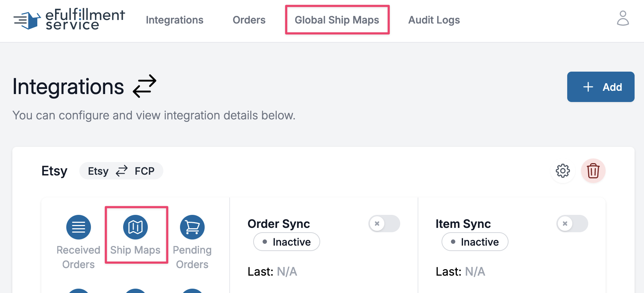This screenshot has width=644, height=293.
Task: Click the eFulfillment Service logo
Action: click(69, 20)
